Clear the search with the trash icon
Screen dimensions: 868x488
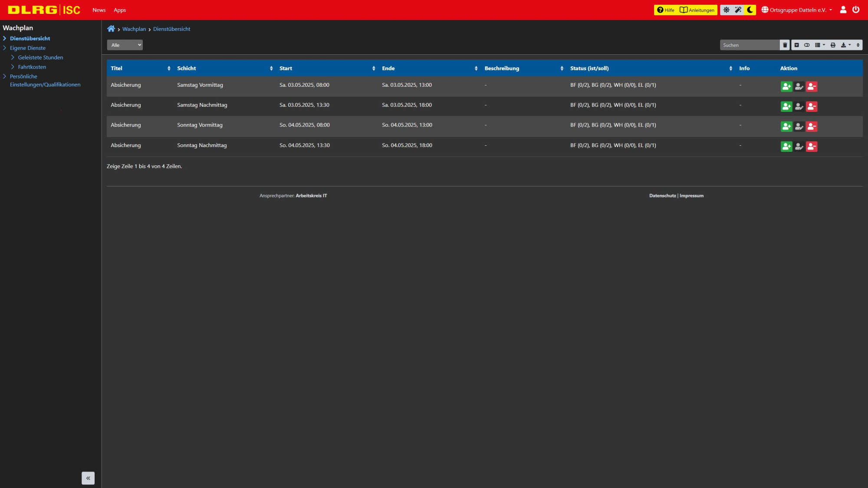tap(785, 45)
